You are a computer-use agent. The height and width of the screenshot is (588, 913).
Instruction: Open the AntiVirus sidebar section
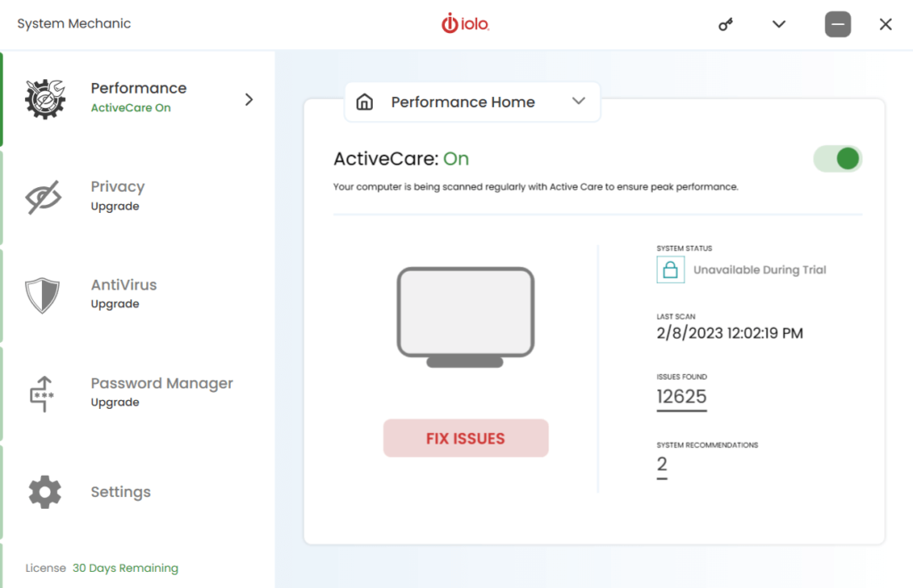137,295
